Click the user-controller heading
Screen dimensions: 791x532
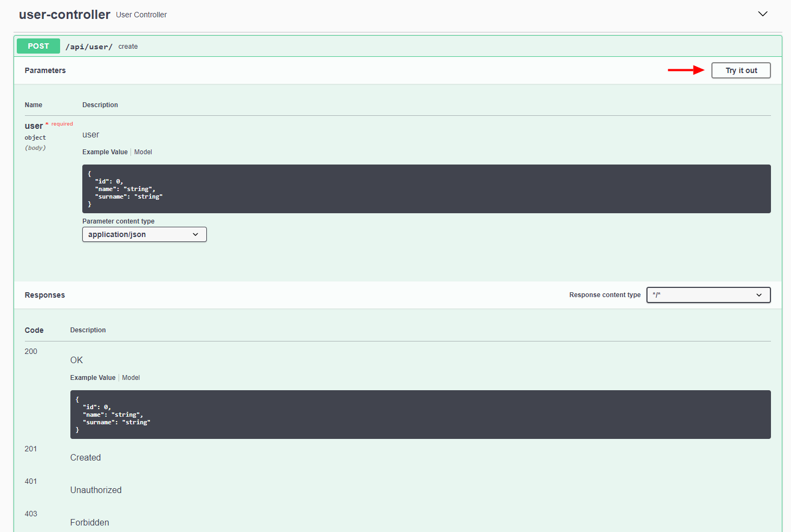point(64,14)
